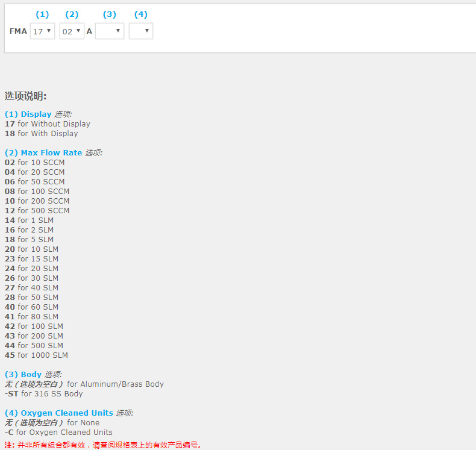Viewport: 476px width, 450px height.
Task: Expand the empty Body option dropdown
Action: coord(110,31)
